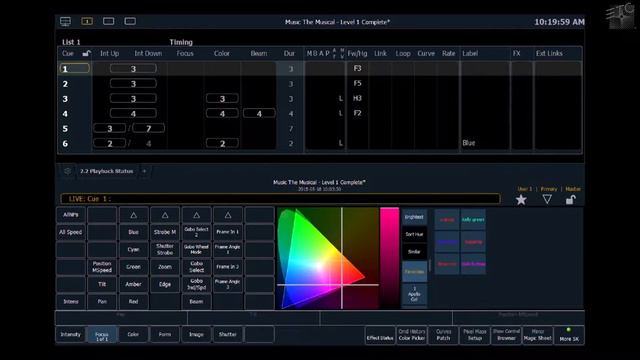Select the highlighted monitor 1 workspace icon
The height and width of the screenshot is (360, 640).
[87, 21]
